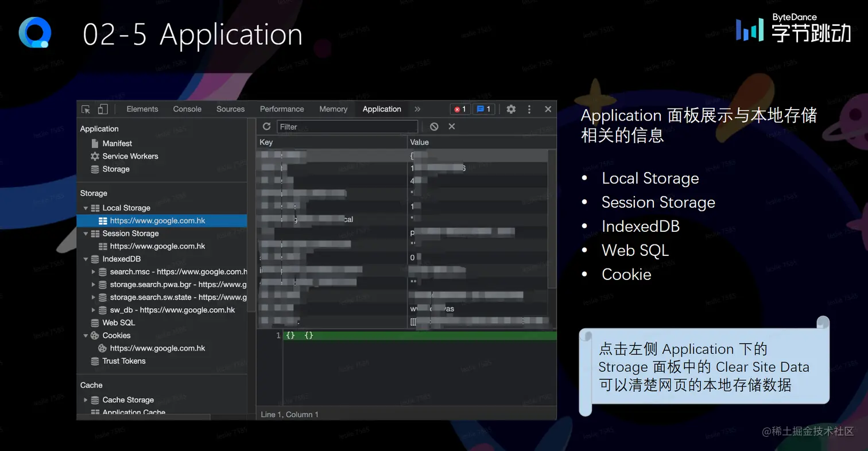Image resolution: width=868 pixels, height=451 pixels.
Task: Click the Cache section heading in the sidebar
Action: point(91,385)
